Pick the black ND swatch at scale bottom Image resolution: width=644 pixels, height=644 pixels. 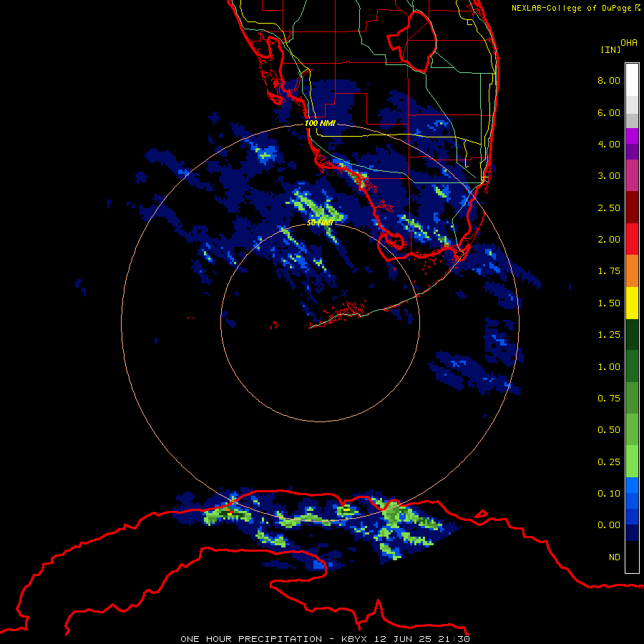pyautogui.click(x=632, y=557)
